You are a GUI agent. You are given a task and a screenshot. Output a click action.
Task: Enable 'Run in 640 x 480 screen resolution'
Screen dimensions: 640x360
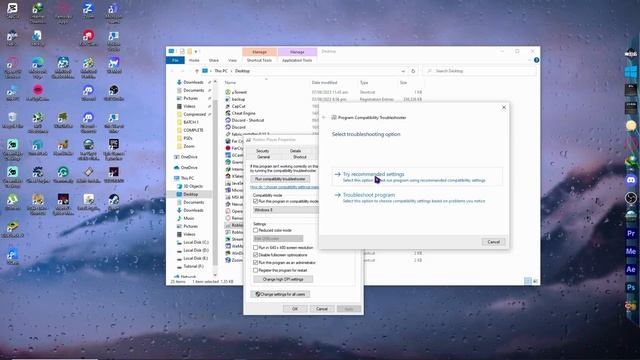pyautogui.click(x=256, y=247)
